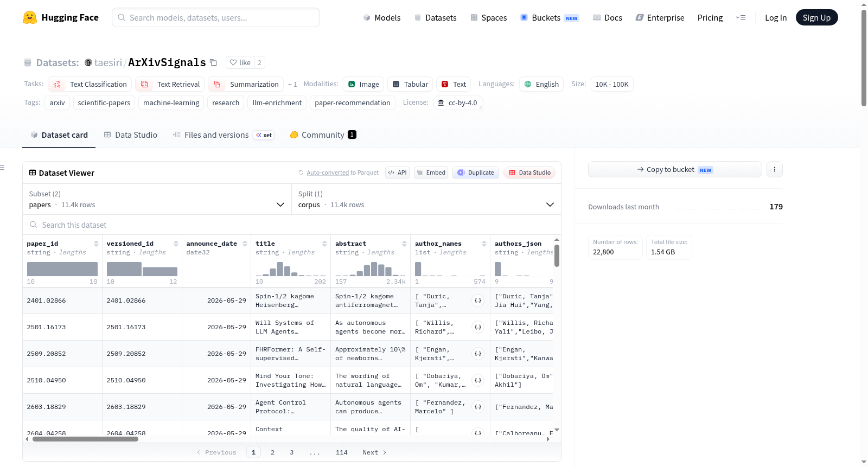Switch to the Data Studio tab
This screenshot has height=467, width=868.
point(131,135)
